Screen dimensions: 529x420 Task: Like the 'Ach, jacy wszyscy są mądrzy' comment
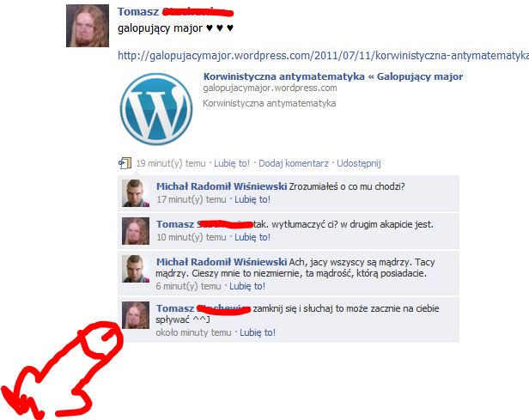(247, 286)
